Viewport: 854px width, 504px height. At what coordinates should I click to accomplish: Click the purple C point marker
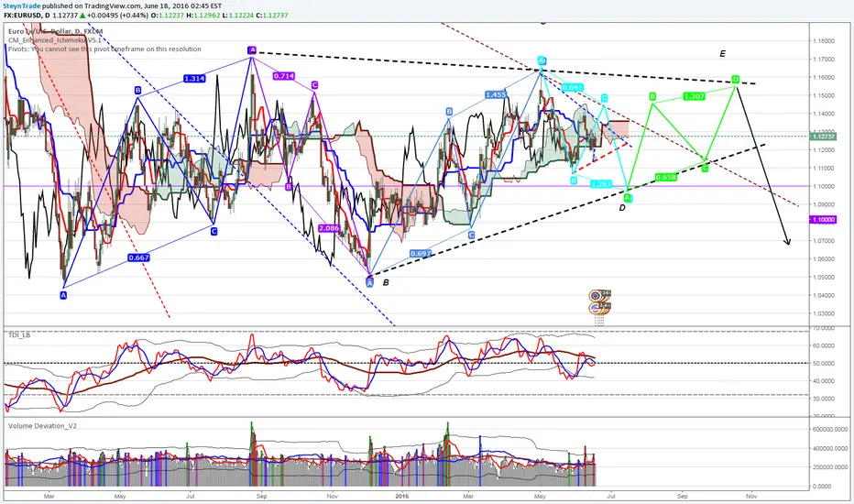point(315,85)
